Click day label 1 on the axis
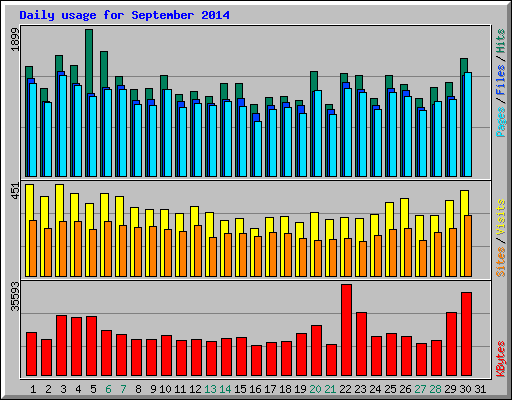The width and height of the screenshot is (512, 400). tap(33, 389)
